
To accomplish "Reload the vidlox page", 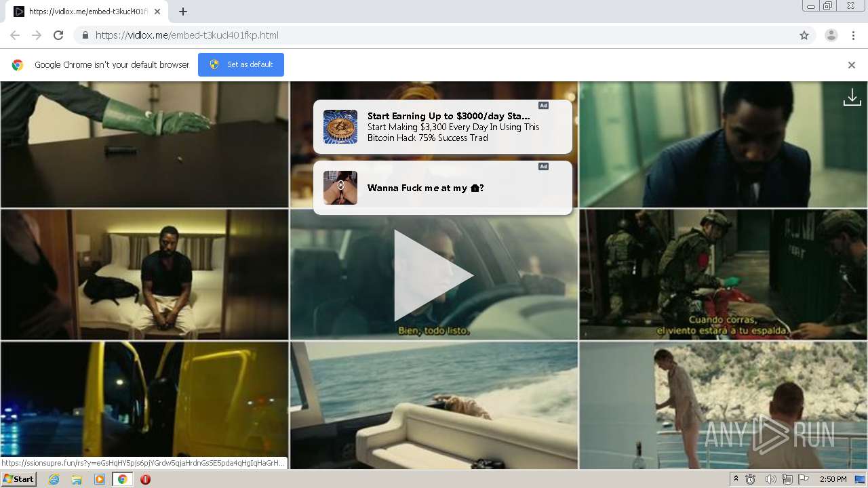I will 58,35.
